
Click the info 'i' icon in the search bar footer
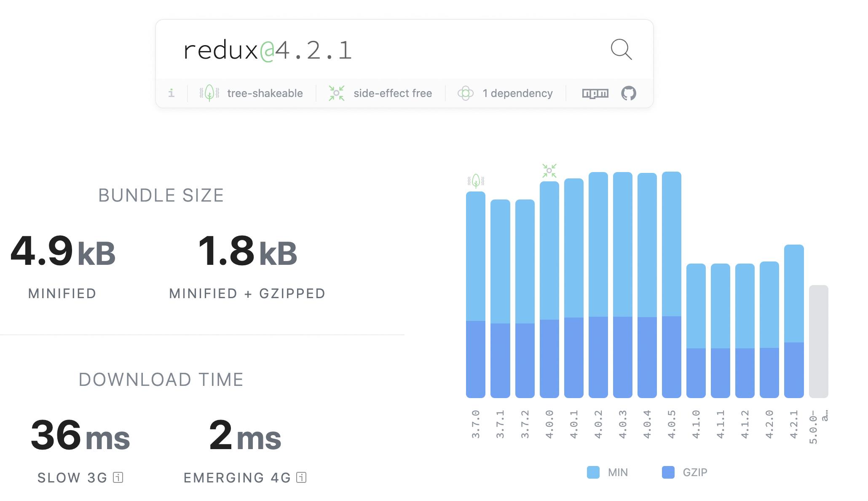click(x=171, y=93)
